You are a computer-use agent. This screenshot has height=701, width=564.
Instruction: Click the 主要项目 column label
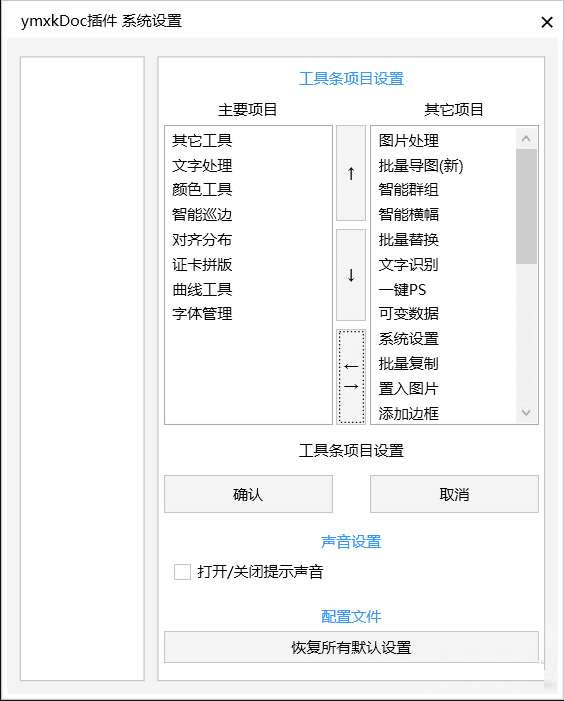tap(248, 110)
